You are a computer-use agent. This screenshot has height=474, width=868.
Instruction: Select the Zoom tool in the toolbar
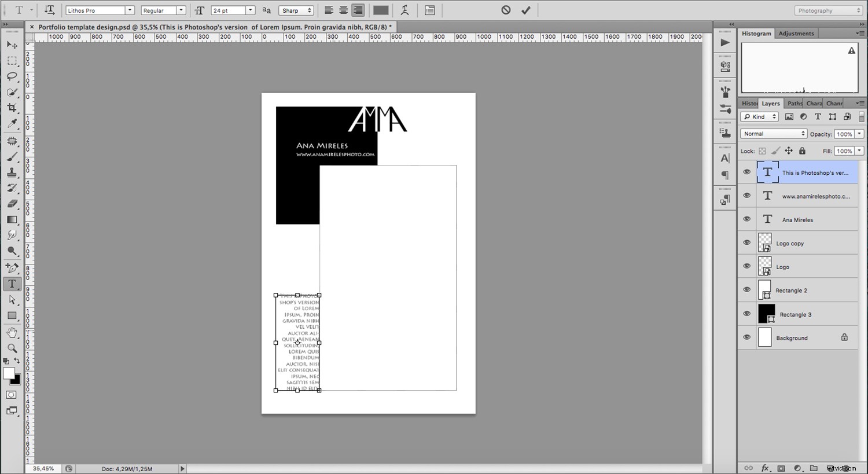(12, 348)
